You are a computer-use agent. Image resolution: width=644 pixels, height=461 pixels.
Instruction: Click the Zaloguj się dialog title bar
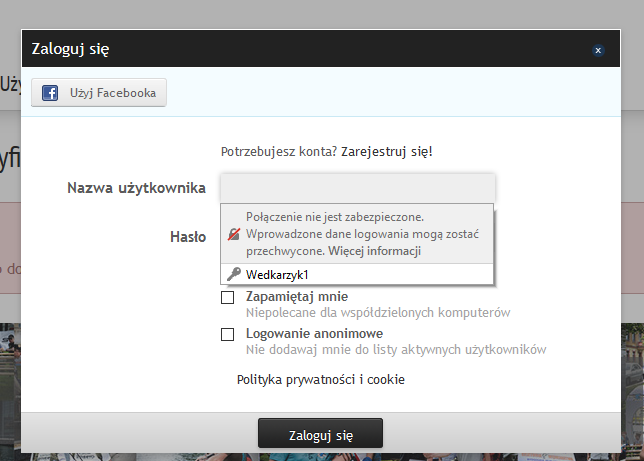click(300, 48)
